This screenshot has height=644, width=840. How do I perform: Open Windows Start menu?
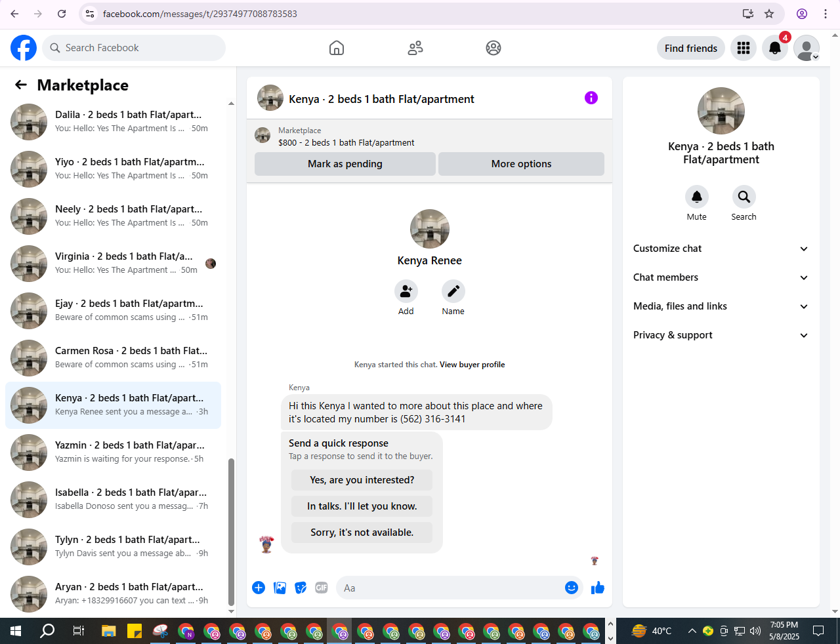point(16,631)
